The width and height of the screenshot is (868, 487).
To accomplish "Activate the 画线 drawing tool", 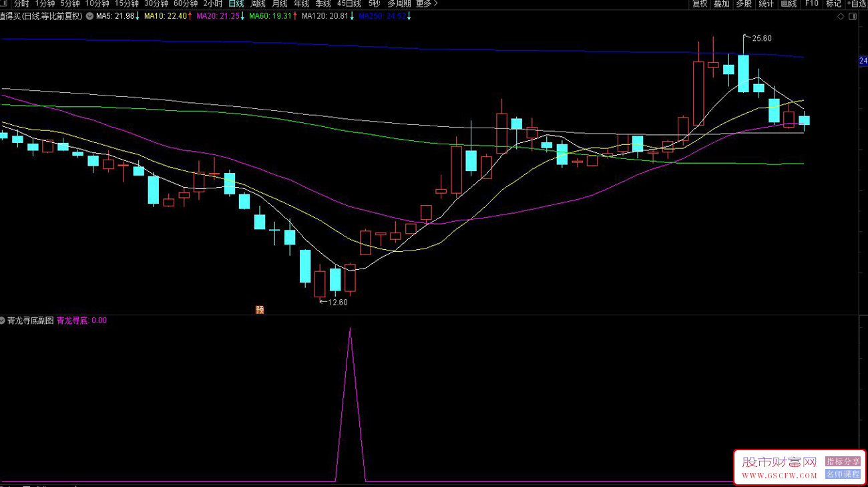I will pos(789,3).
